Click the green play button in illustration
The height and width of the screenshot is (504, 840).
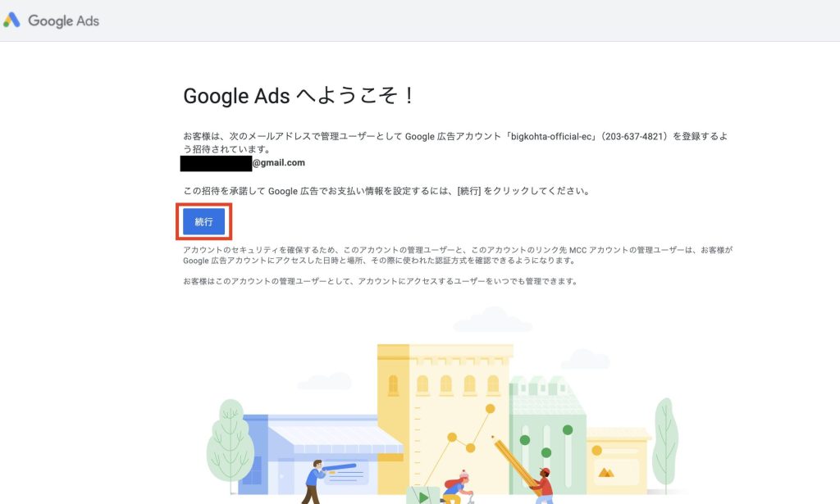422,496
